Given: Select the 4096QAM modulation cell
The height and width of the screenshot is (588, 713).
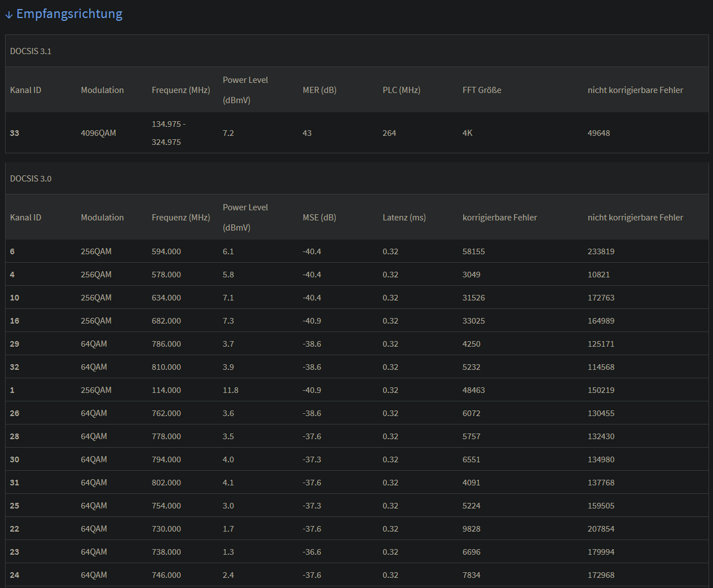Looking at the screenshot, I should [x=98, y=133].
